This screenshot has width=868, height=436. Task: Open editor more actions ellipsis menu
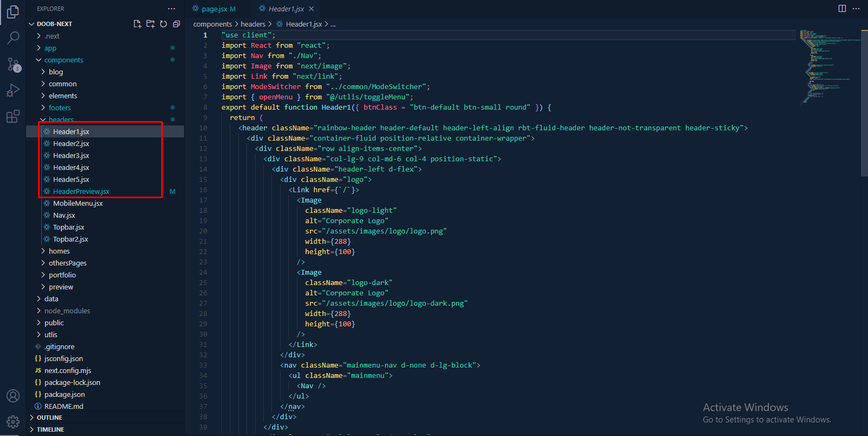click(856, 9)
